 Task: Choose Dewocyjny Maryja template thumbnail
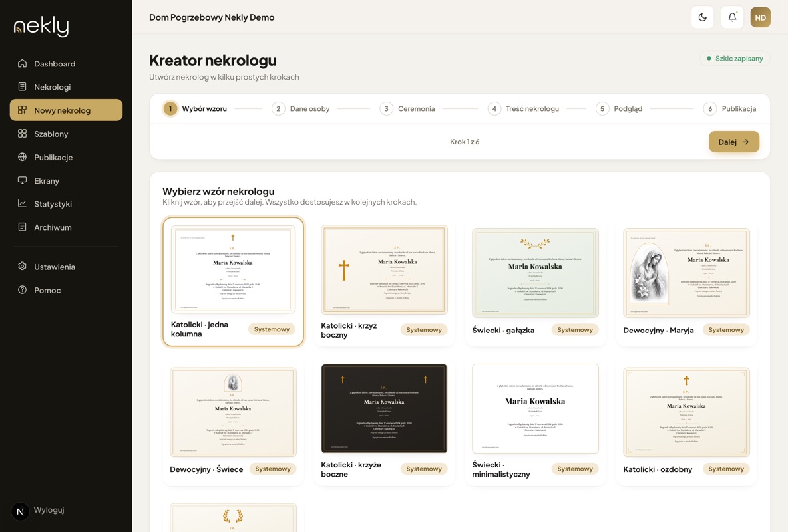pyautogui.click(x=686, y=273)
